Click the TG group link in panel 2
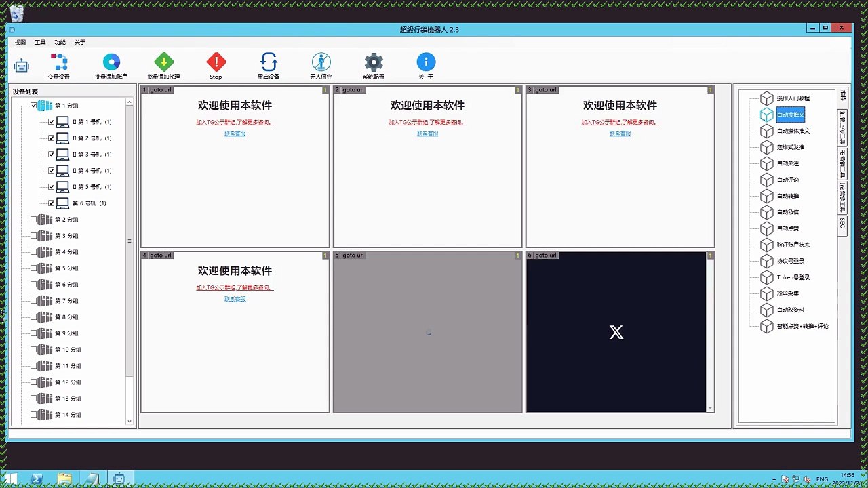 click(x=427, y=123)
